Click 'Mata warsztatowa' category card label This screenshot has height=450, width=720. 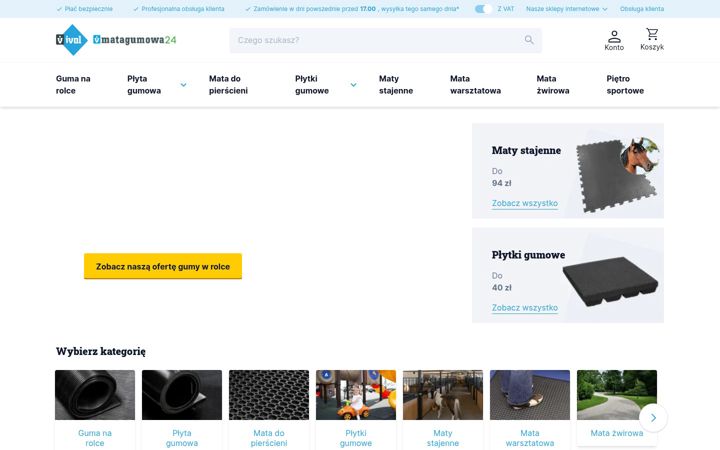point(530,438)
